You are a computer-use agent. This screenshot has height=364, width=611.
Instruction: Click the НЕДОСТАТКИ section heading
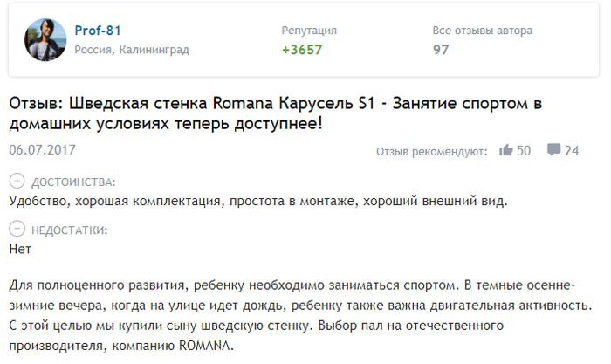(x=69, y=230)
